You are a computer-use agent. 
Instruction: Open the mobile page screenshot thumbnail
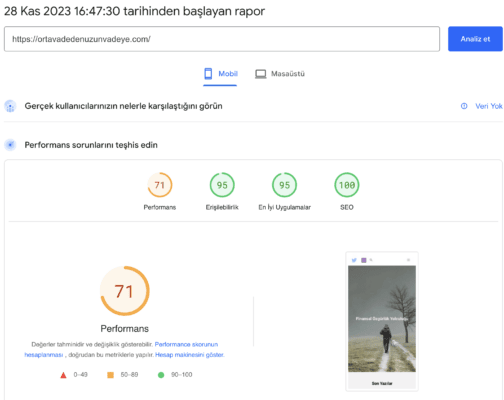click(382, 321)
